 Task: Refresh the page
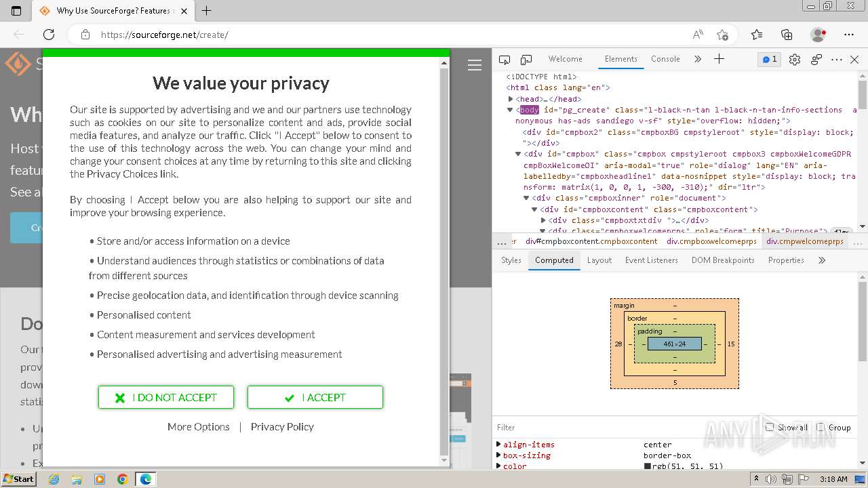[x=49, y=35]
